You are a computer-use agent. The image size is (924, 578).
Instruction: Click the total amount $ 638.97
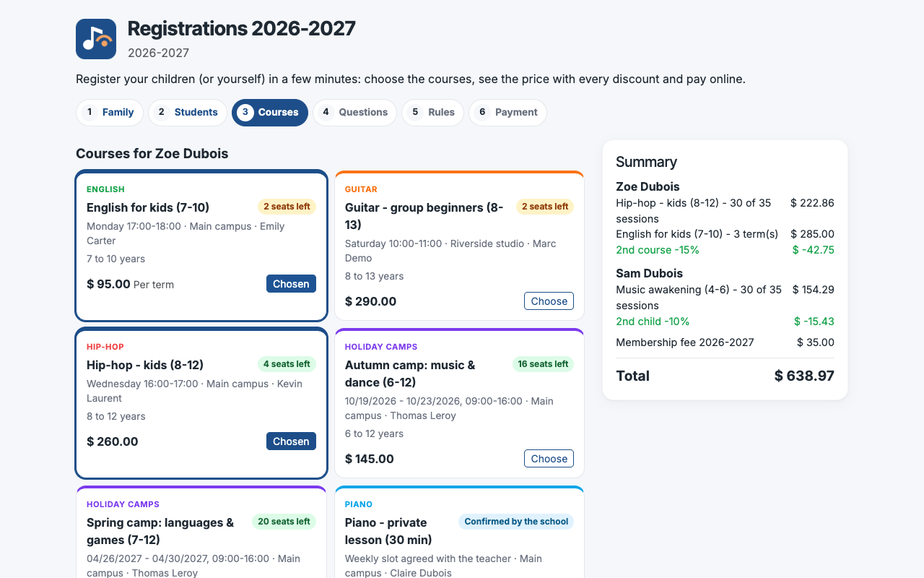[x=804, y=376]
